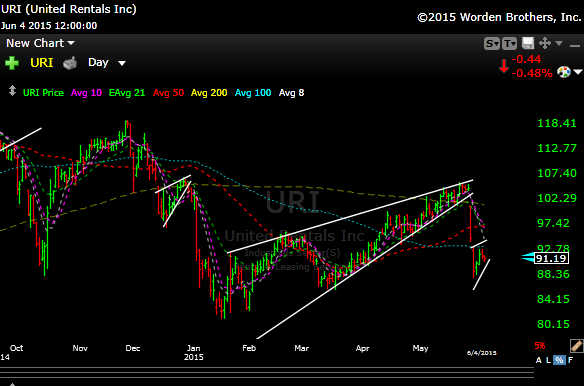Viewport: 584px width, 386px height.
Task: Open the T dropdown button
Action: 509,44
